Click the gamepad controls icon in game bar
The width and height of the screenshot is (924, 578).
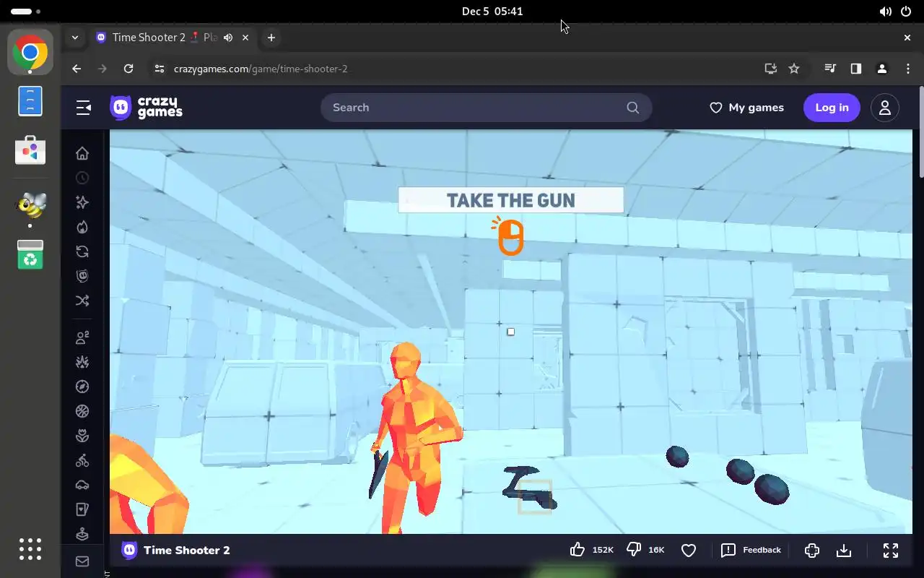point(812,551)
